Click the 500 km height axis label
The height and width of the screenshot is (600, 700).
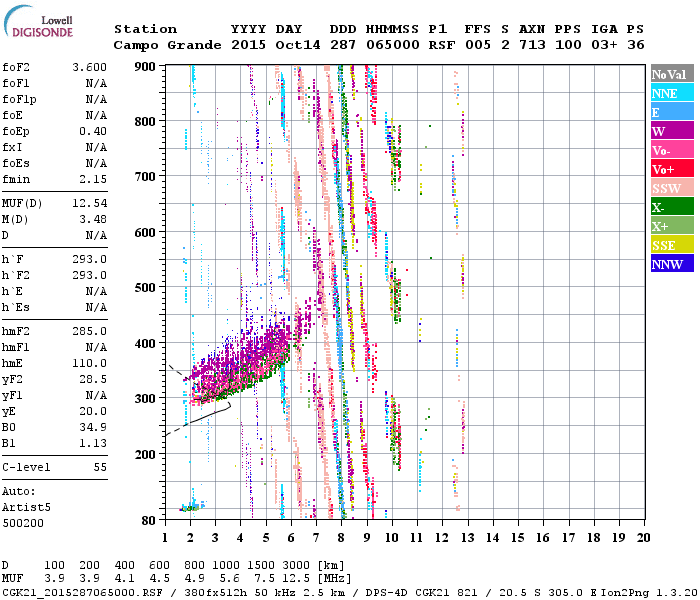[x=145, y=288]
